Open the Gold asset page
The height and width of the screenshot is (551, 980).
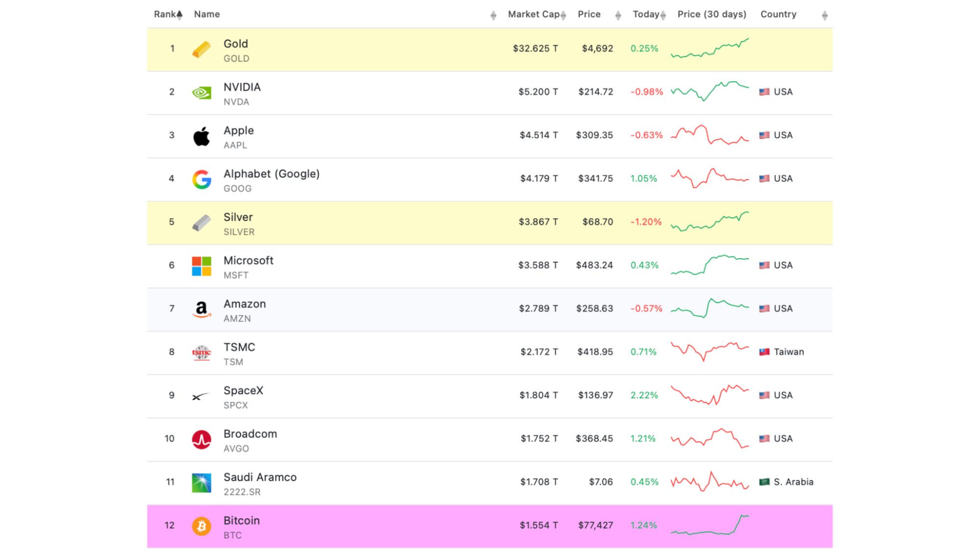(236, 44)
